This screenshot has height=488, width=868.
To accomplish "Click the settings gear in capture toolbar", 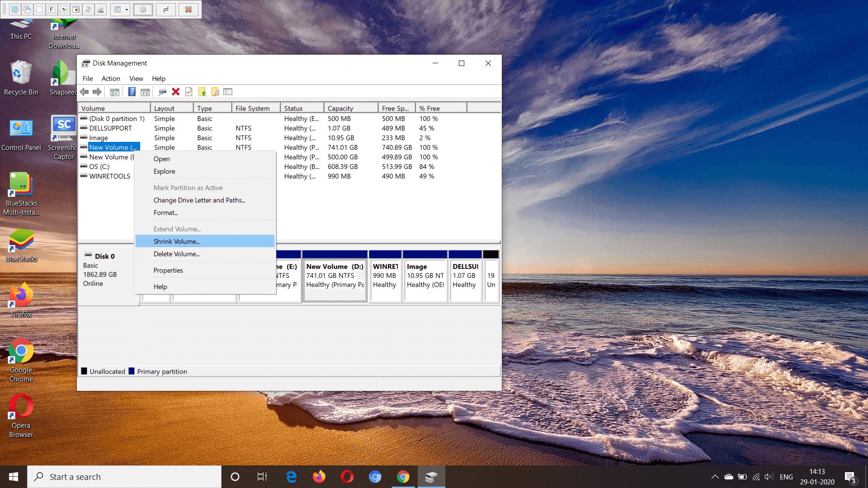I will (143, 9).
